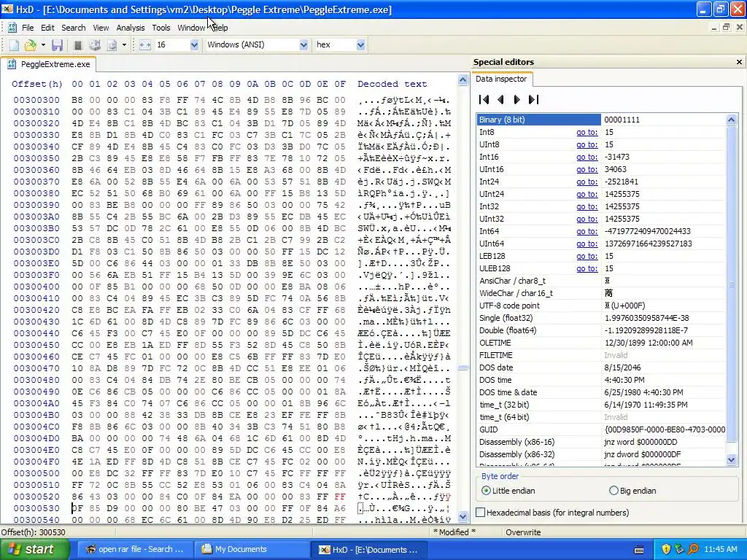This screenshot has width=747, height=560.
Task: Open the Tools menu
Action: pyautogui.click(x=161, y=28)
